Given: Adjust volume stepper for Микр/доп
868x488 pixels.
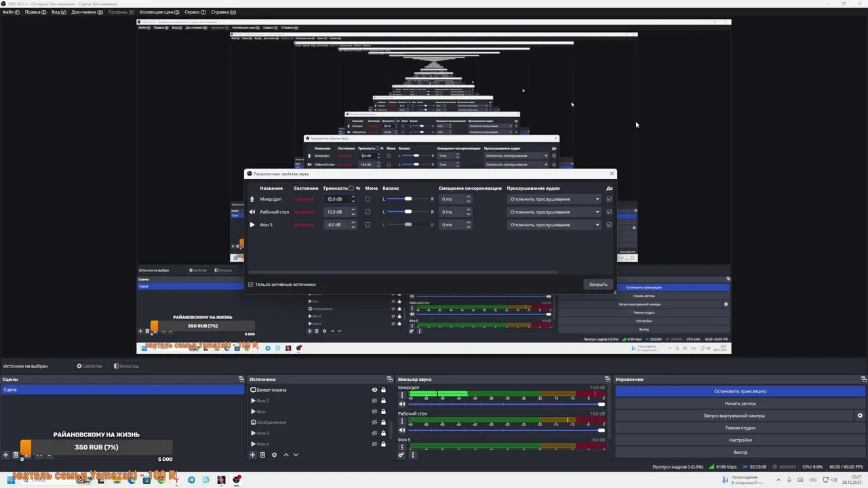Looking at the screenshot, I should pyautogui.click(x=353, y=199).
